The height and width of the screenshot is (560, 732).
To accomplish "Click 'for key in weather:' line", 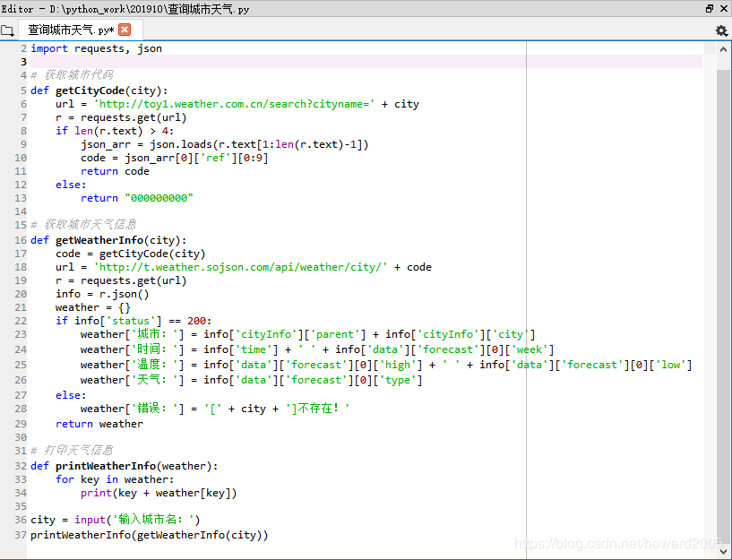I will 115,479.
